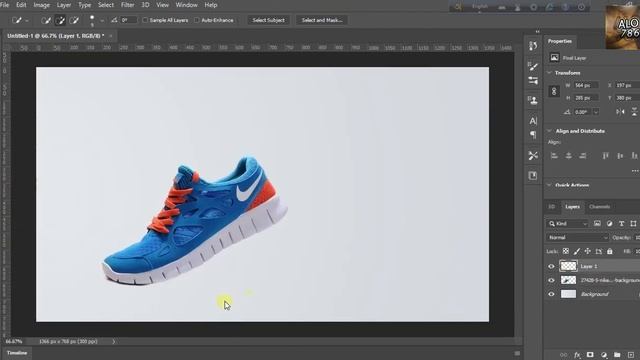The width and height of the screenshot is (640, 360).
Task: Open the Brushes panel icon
Action: pos(533,80)
